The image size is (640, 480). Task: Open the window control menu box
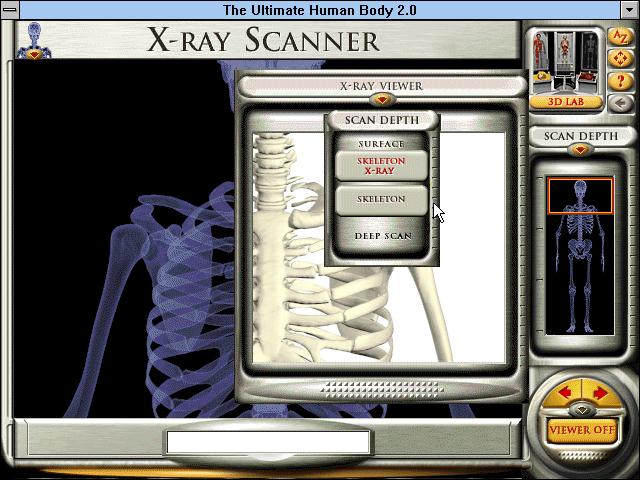point(9,9)
